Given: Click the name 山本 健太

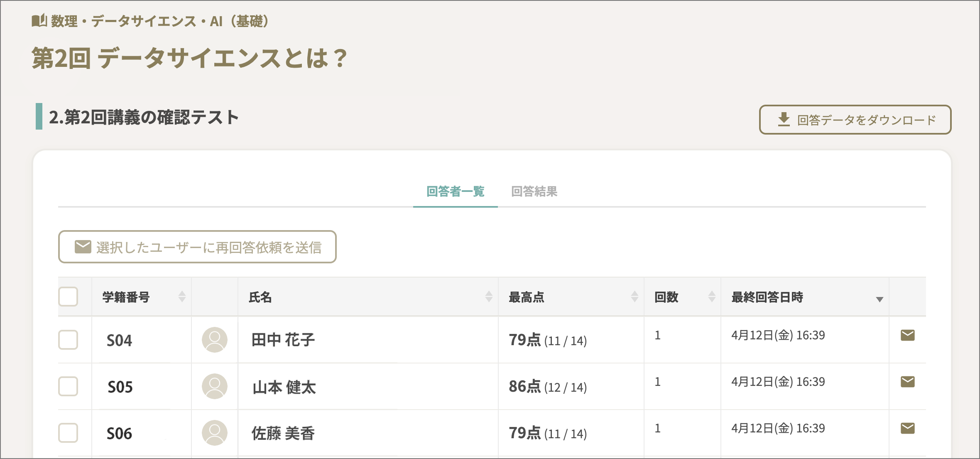Looking at the screenshot, I should (284, 387).
